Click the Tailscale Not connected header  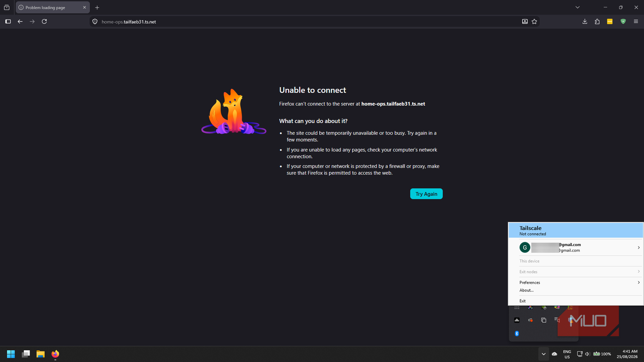(x=576, y=231)
